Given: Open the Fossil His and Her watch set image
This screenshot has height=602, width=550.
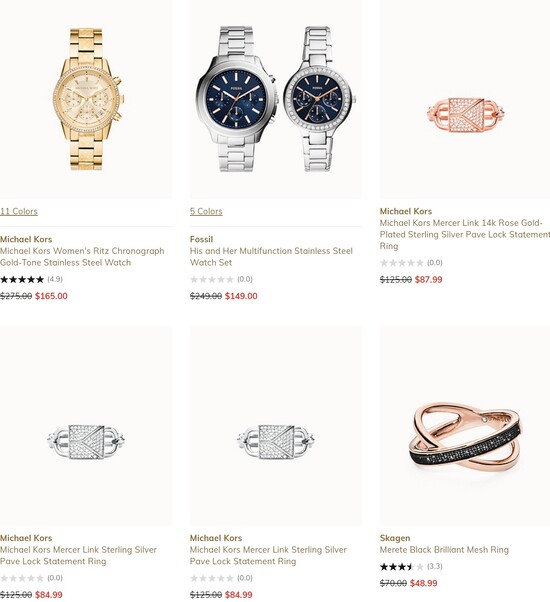Looking at the screenshot, I should (276, 99).
